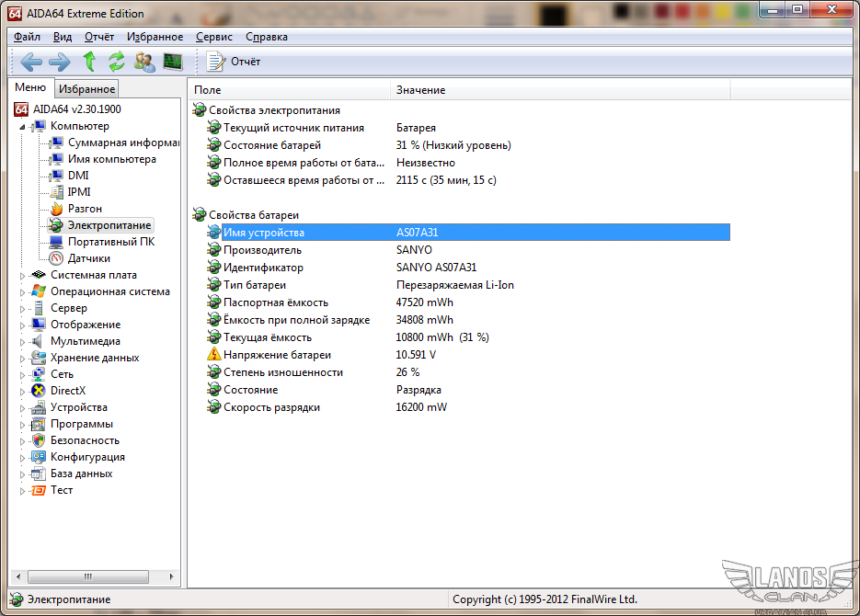This screenshot has height=616, width=860.
Task: Click the sidebar scrollbar left arrow
Action: 18,576
